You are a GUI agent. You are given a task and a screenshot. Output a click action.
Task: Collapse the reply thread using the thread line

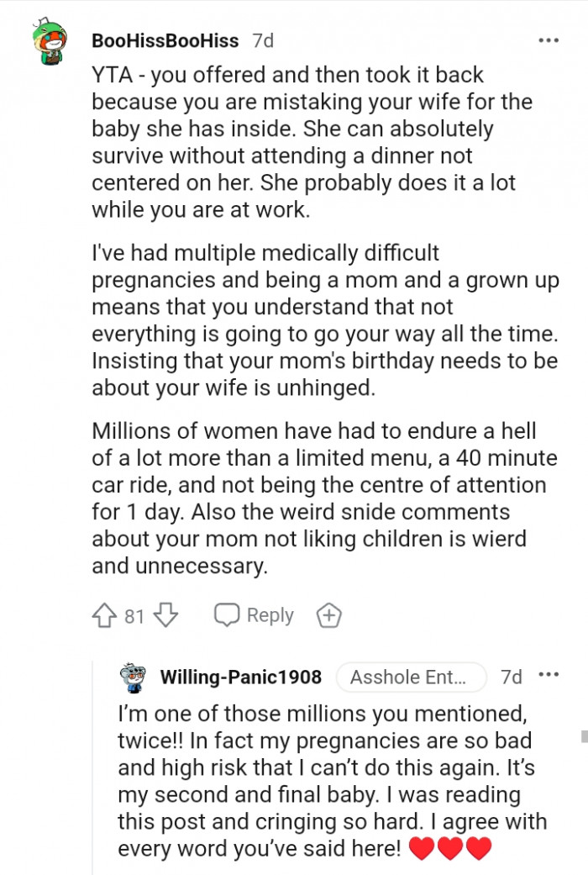pyautogui.click(x=94, y=756)
